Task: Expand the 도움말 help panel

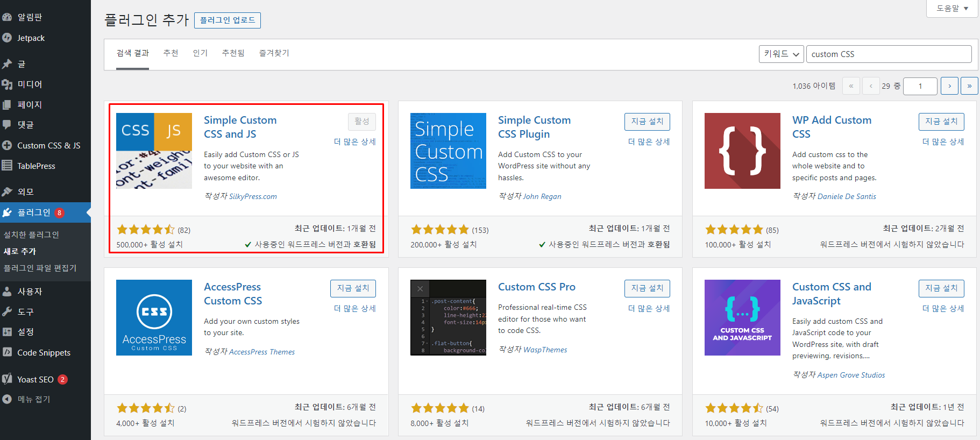Action: (952, 8)
